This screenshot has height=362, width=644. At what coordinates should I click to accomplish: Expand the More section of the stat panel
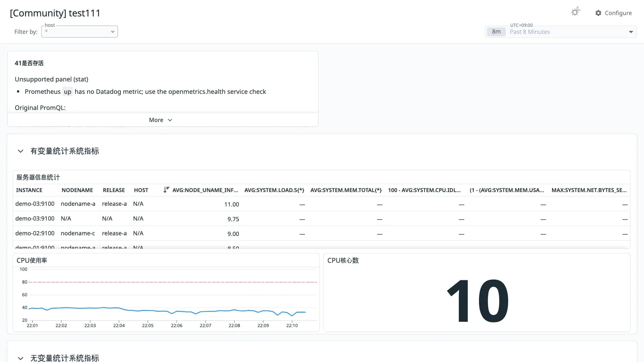[x=161, y=120]
